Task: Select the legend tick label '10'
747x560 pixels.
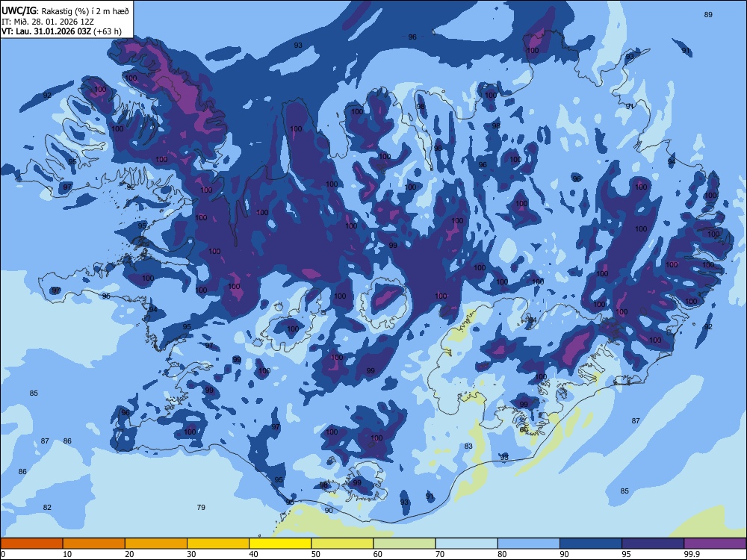Action: point(67,554)
